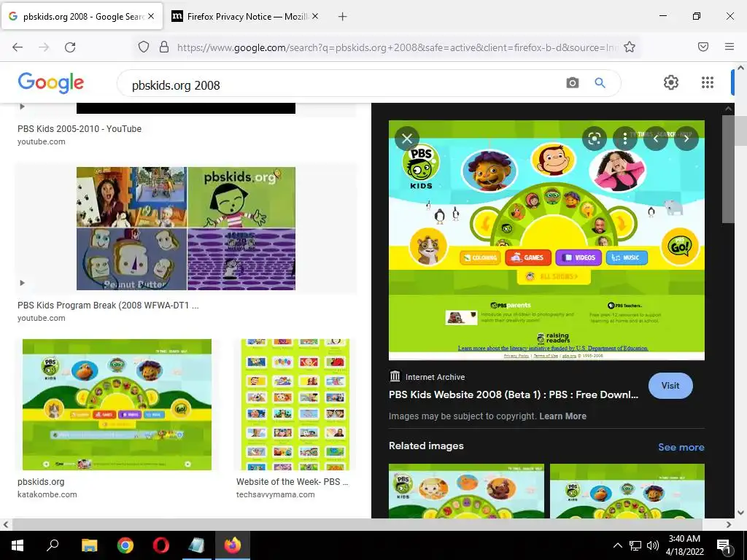Launch Opera browser from taskbar
The height and width of the screenshot is (560, 747).
(x=161, y=545)
